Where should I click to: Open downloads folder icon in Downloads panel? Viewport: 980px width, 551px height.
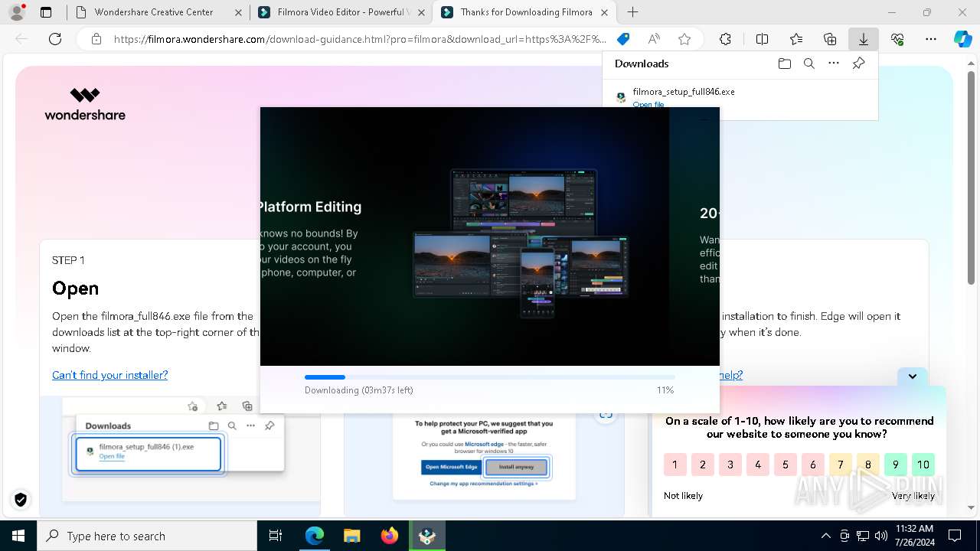pos(784,64)
